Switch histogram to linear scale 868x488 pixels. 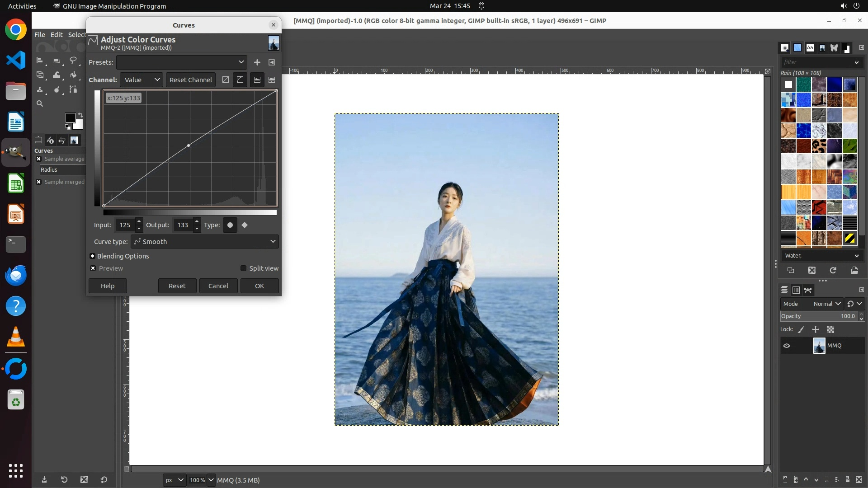[257, 80]
